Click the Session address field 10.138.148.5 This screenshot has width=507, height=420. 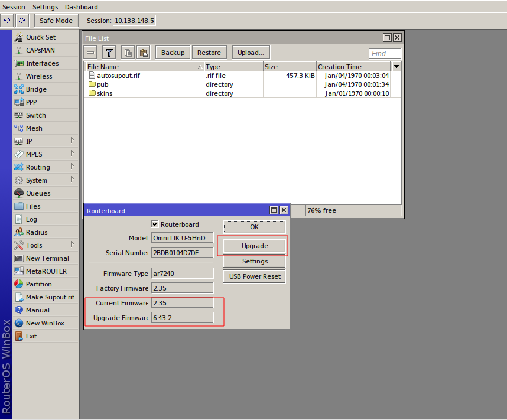point(134,21)
